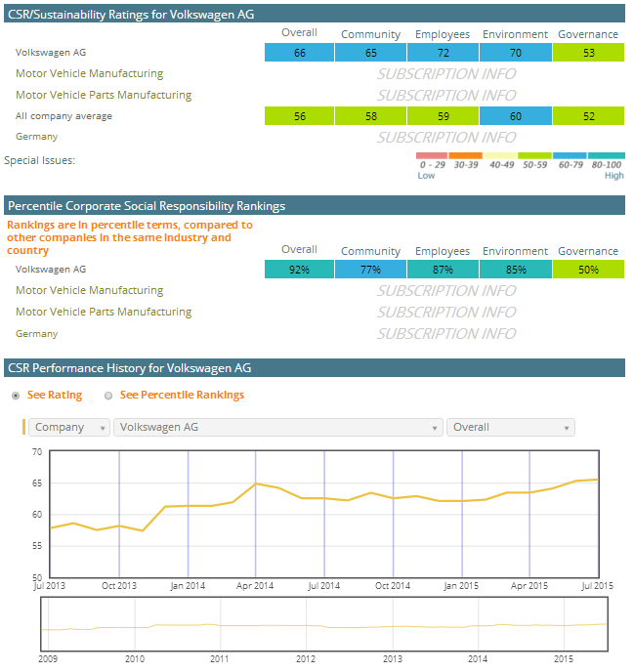Click Volkswagen AG community rating 65

[371, 53]
